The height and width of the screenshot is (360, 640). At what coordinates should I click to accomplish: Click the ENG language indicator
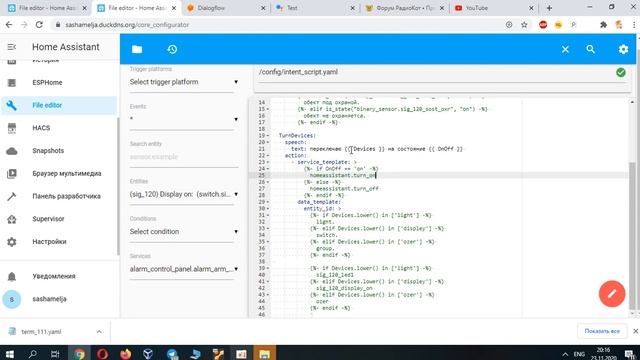click(579, 354)
